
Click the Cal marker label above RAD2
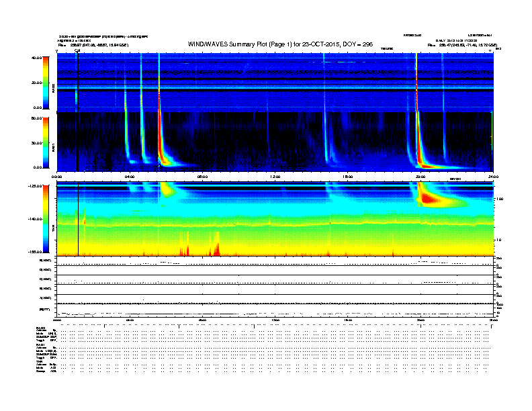click(x=77, y=50)
